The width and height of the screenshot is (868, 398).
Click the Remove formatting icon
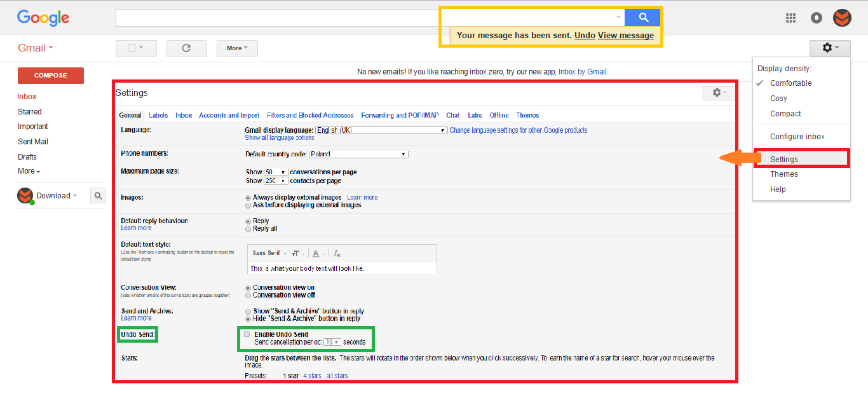(337, 253)
